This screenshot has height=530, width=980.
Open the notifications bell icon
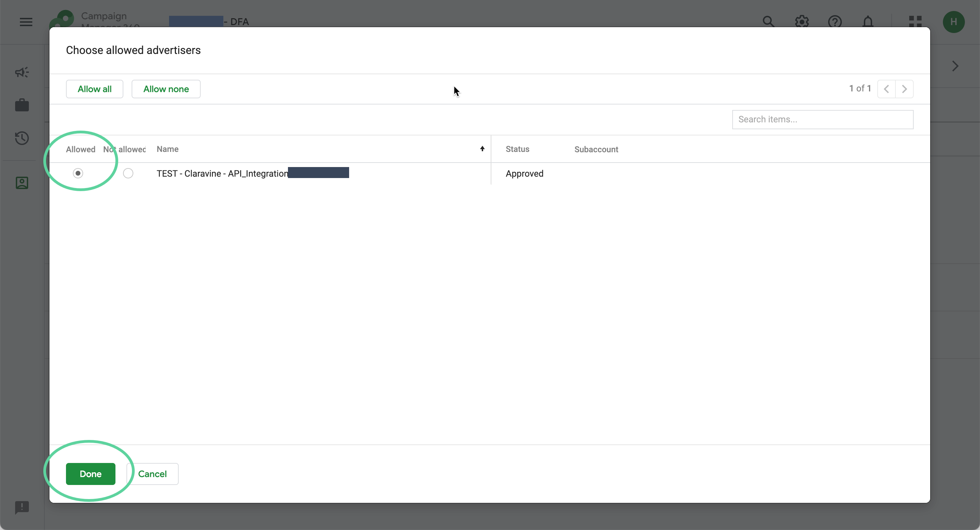[868, 22]
